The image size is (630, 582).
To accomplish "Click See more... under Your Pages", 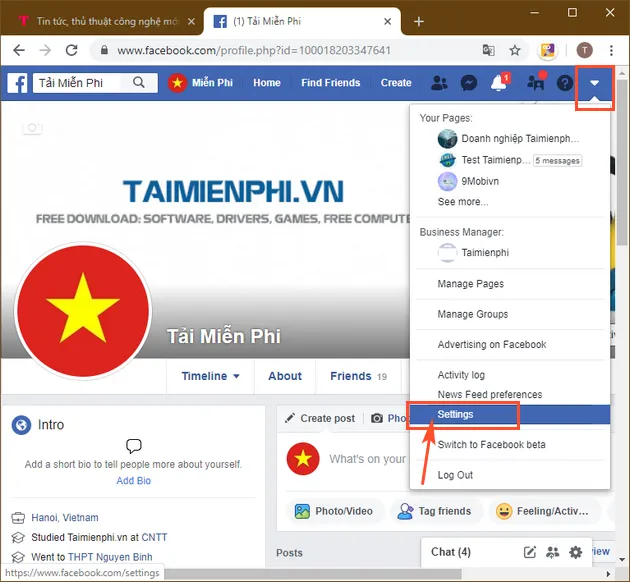I will (463, 202).
